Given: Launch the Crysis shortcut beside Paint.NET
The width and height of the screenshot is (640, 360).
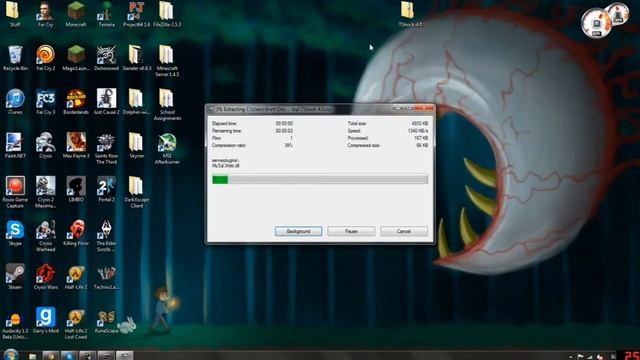Looking at the screenshot, I should 45,145.
